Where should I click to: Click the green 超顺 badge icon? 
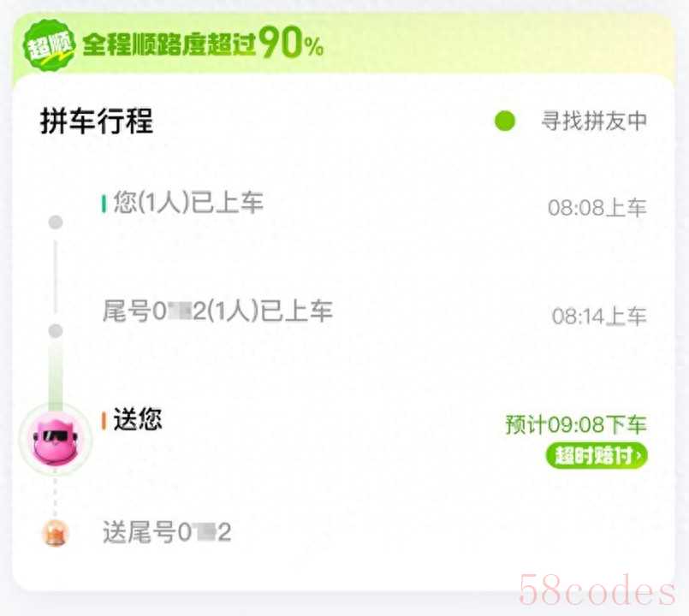pyautogui.click(x=50, y=45)
